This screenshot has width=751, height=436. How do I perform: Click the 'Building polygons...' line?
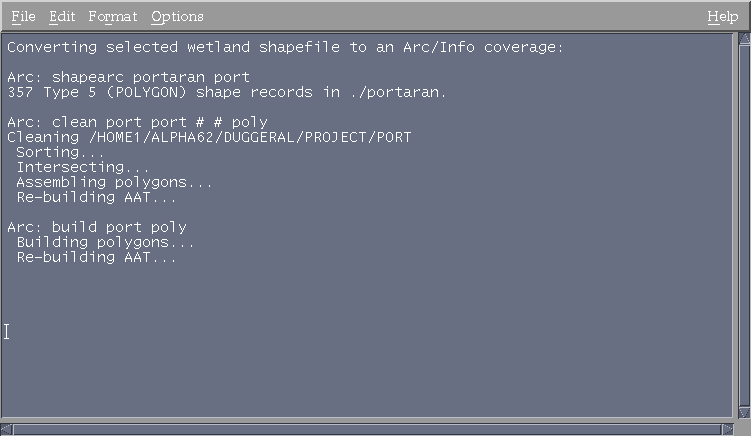(x=105, y=242)
